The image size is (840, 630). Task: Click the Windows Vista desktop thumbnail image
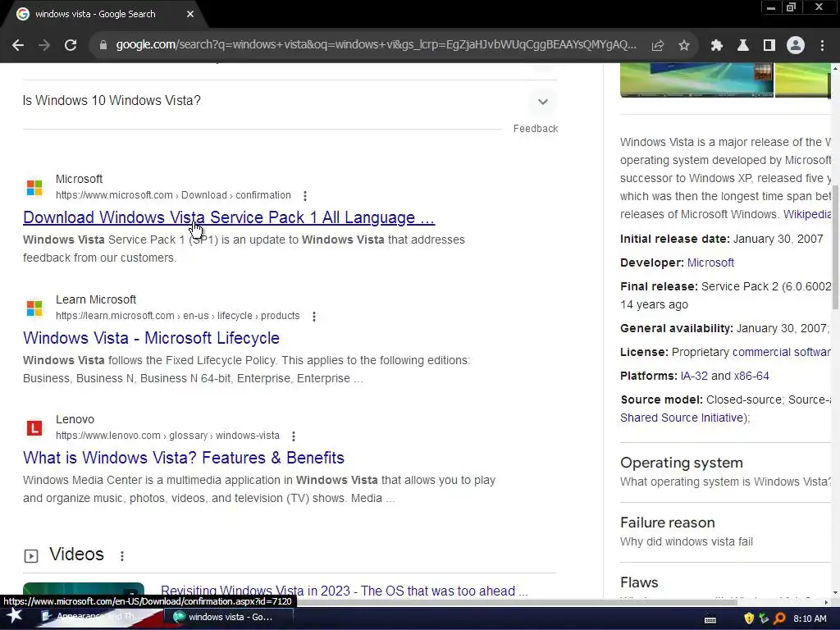[x=696, y=80]
